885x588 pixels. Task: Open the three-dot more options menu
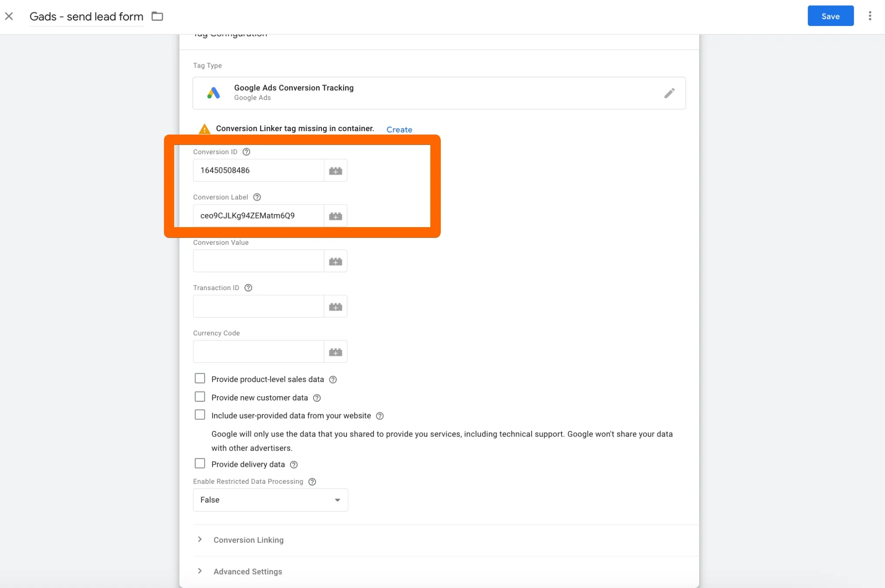[870, 16]
